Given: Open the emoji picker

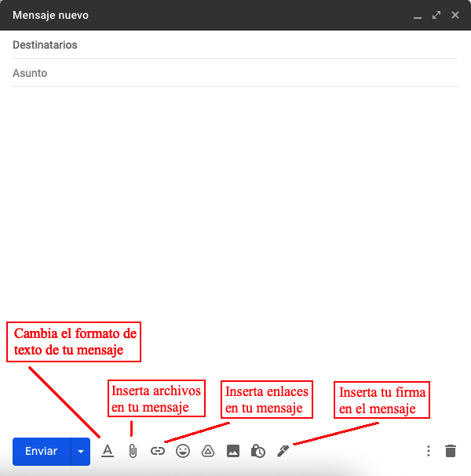Looking at the screenshot, I should (183, 451).
